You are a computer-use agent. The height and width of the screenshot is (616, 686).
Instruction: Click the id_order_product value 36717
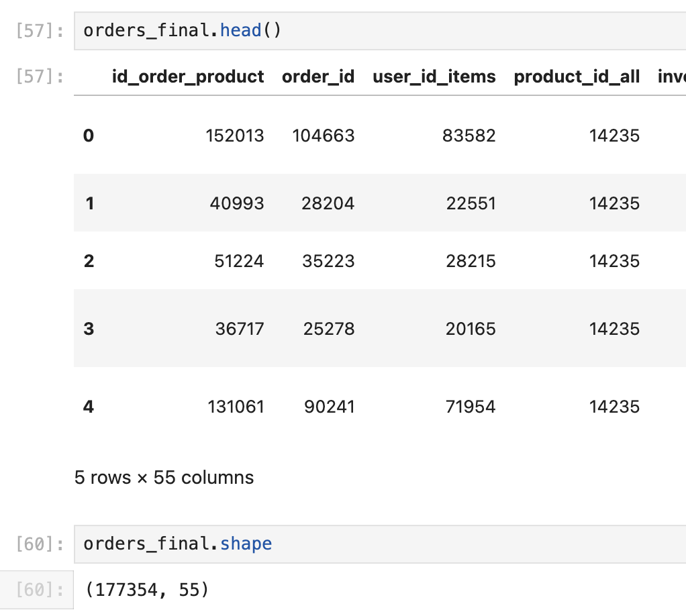(x=240, y=329)
